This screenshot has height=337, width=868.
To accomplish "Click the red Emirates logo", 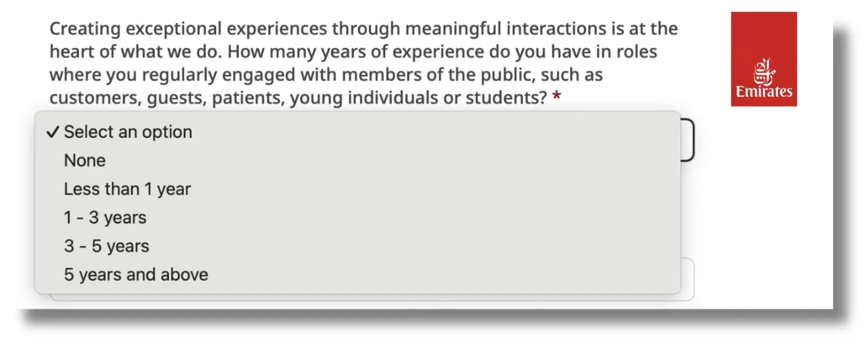I will 764,59.
